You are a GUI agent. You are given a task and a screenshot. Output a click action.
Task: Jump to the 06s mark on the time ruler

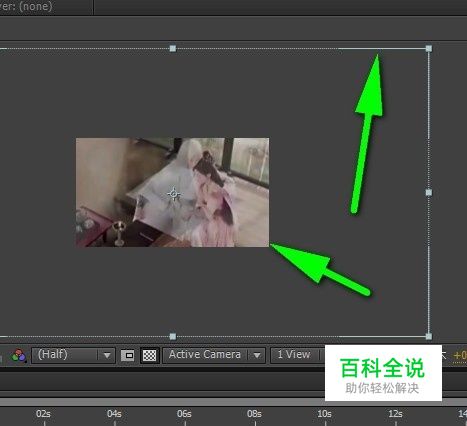pyautogui.click(x=184, y=415)
